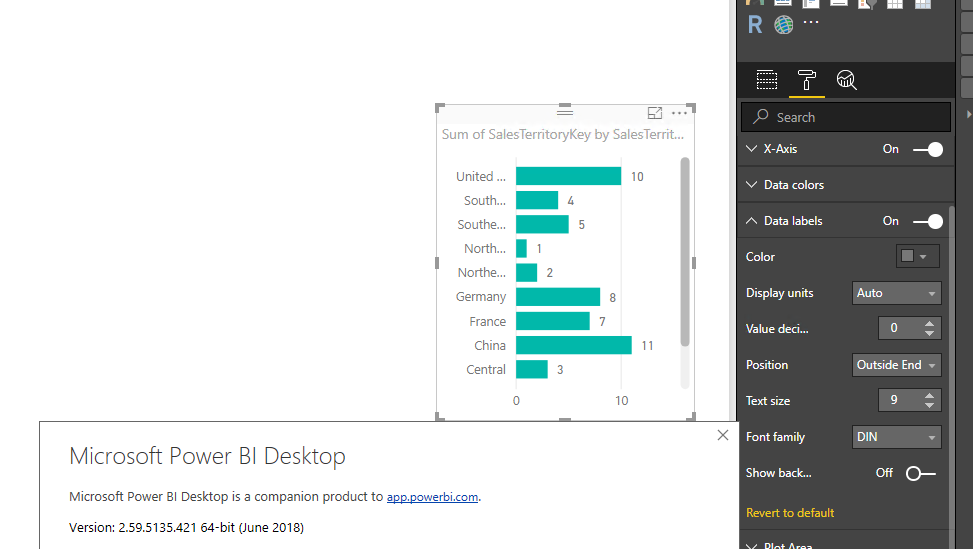Click the 'China' axis label
This screenshot has height=549, width=973.
coord(490,346)
